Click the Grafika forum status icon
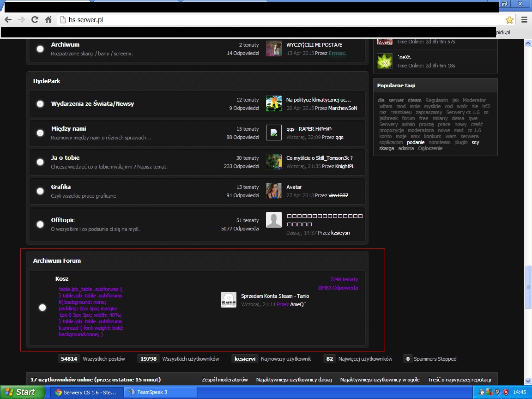 coord(40,191)
